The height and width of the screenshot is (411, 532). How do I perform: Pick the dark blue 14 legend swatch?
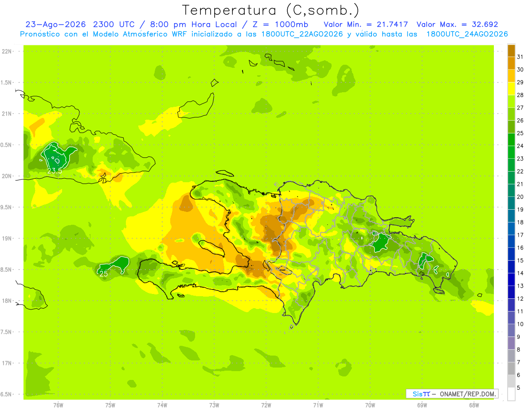click(x=511, y=267)
